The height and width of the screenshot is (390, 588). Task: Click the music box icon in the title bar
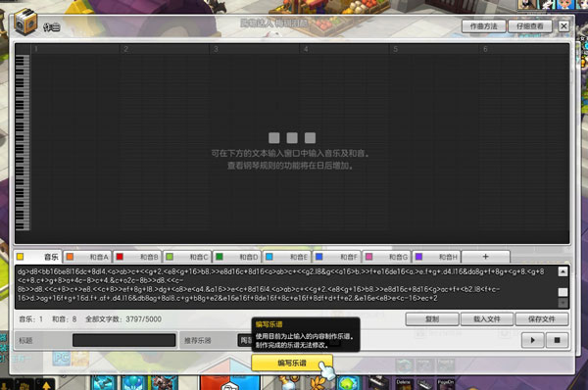[x=25, y=23]
